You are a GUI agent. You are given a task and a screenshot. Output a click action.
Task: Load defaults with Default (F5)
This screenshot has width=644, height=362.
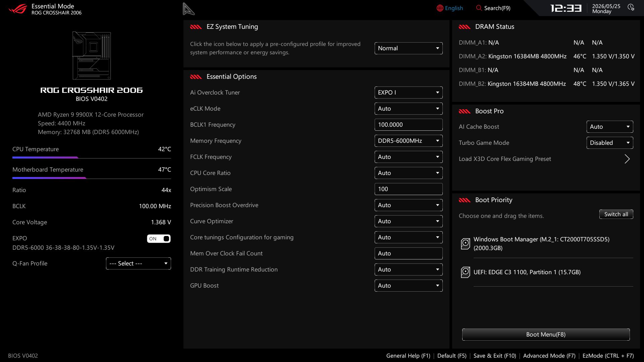452,356
